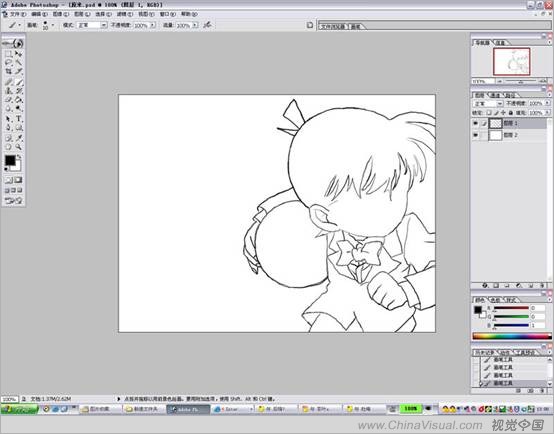Select the Dodge tool
This screenshot has width=554, height=434.
(x=19, y=108)
